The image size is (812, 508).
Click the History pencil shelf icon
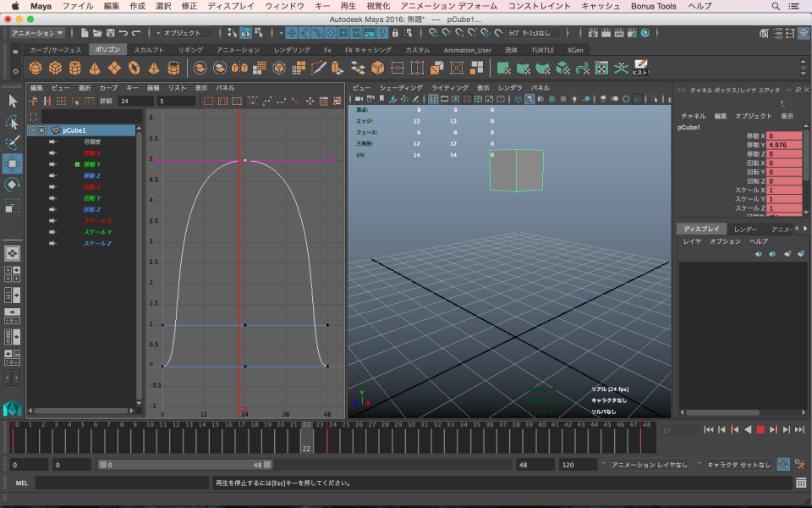[640, 68]
